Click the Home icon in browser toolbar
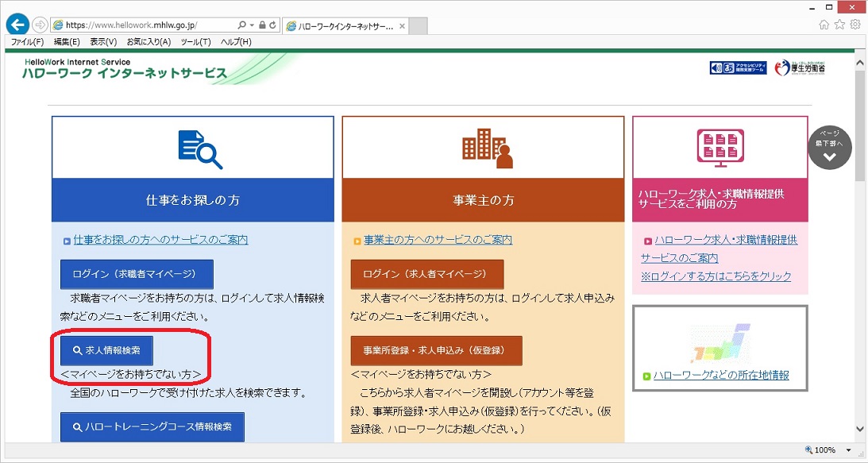Viewport: 868px width, 463px height. pyautogui.click(x=824, y=25)
